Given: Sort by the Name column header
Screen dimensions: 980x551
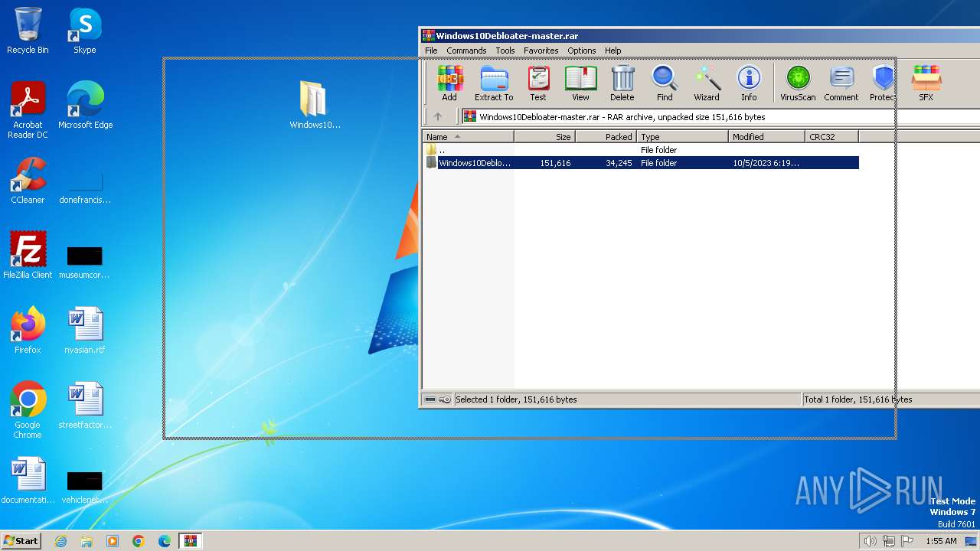Looking at the screenshot, I should (x=469, y=137).
